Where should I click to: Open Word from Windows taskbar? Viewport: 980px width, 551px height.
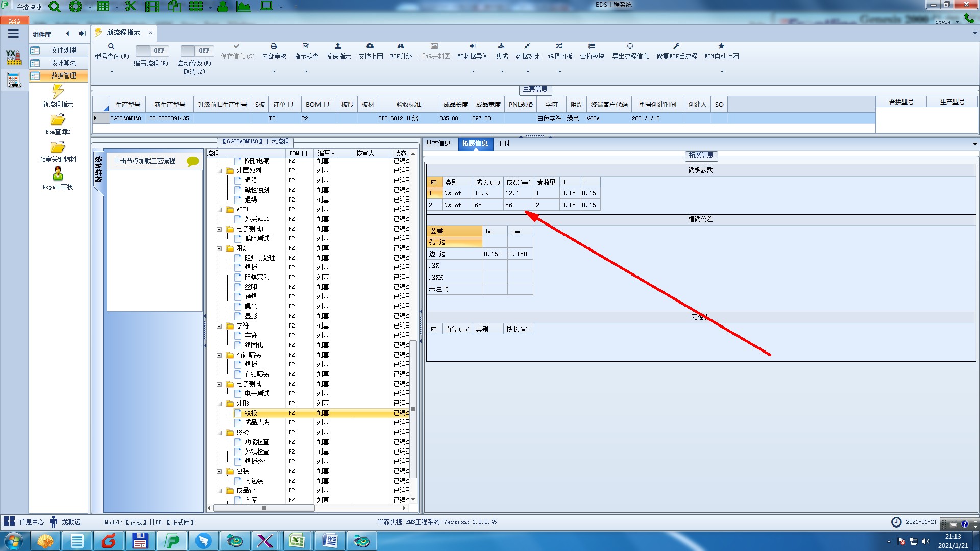(x=330, y=541)
